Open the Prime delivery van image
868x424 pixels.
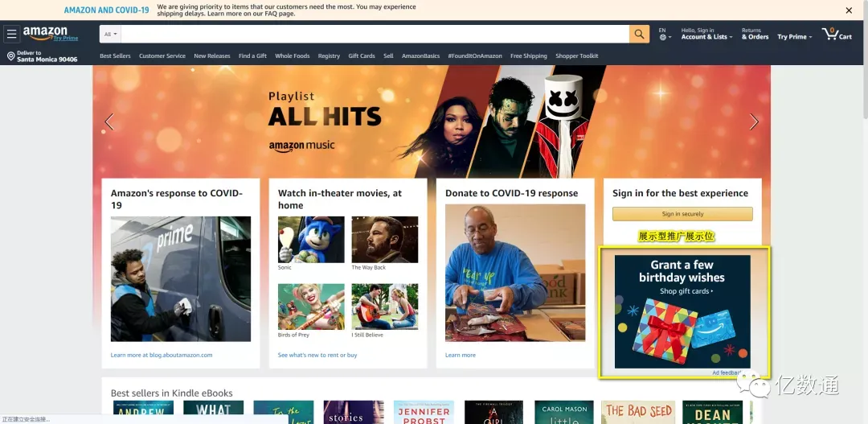[x=181, y=279]
